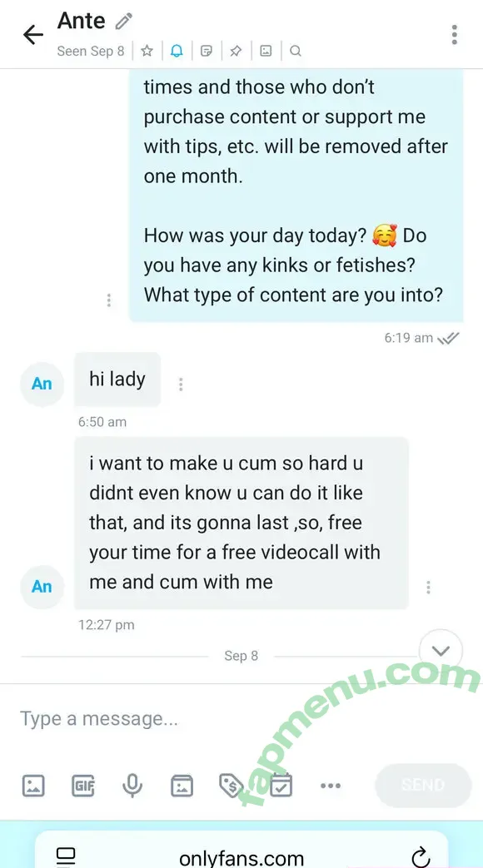Open the chat media gallery icon
The image size is (483, 868).
coord(266,51)
